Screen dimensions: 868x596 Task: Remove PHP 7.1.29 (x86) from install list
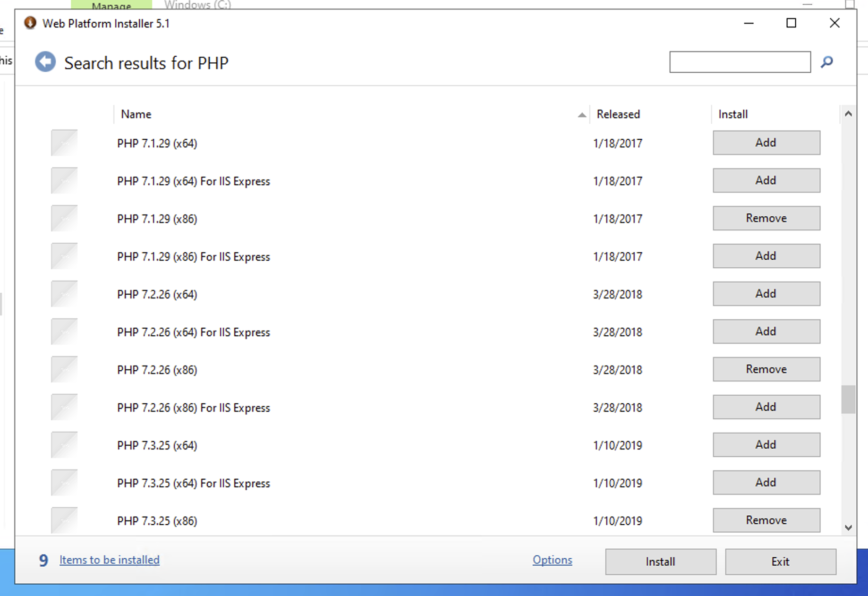click(x=766, y=218)
